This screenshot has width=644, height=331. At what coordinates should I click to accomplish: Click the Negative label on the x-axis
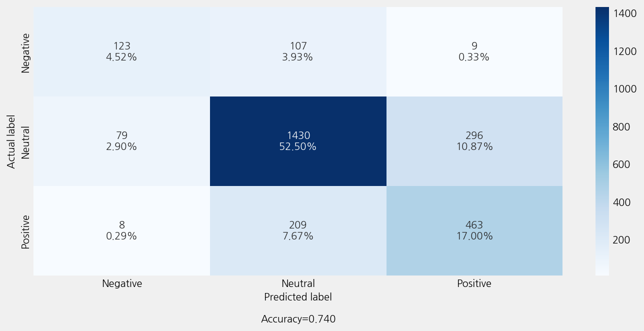[x=122, y=283]
